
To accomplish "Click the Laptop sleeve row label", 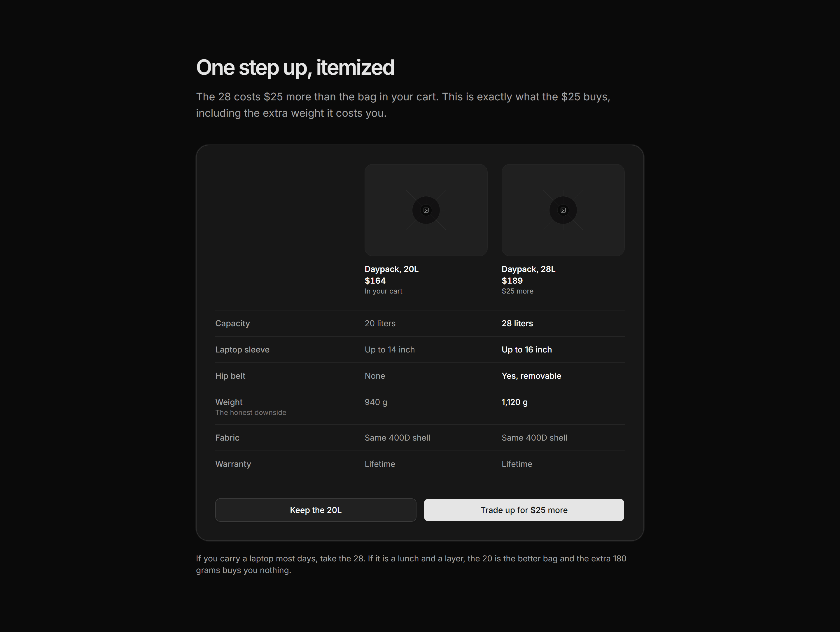I will click(x=242, y=350).
